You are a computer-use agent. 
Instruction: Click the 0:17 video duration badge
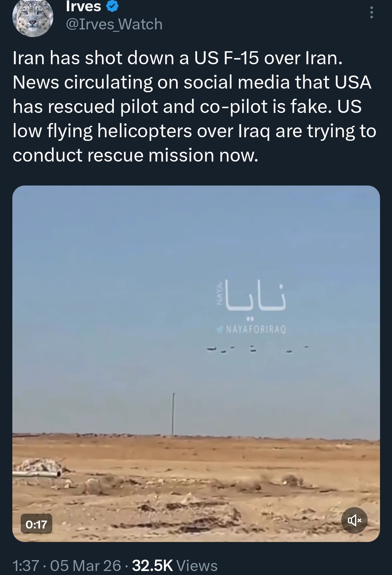coord(36,524)
